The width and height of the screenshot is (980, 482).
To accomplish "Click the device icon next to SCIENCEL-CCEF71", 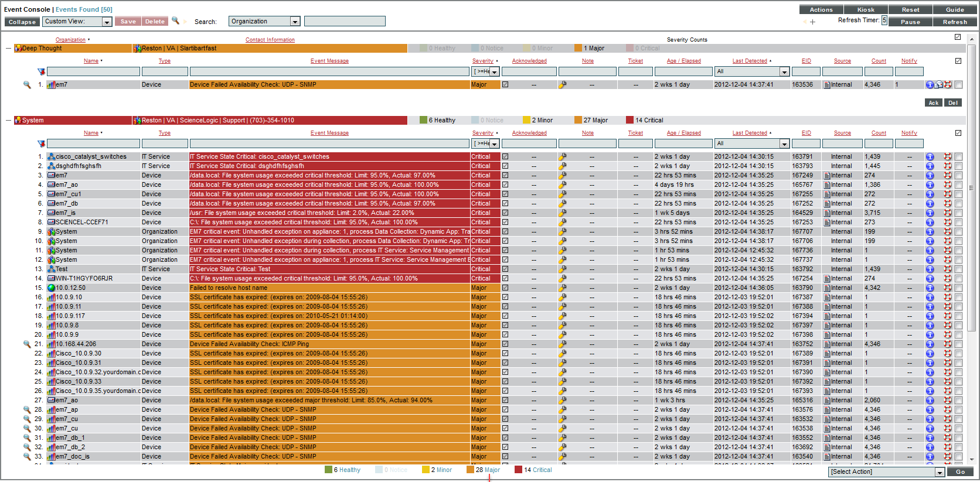I will coord(51,222).
